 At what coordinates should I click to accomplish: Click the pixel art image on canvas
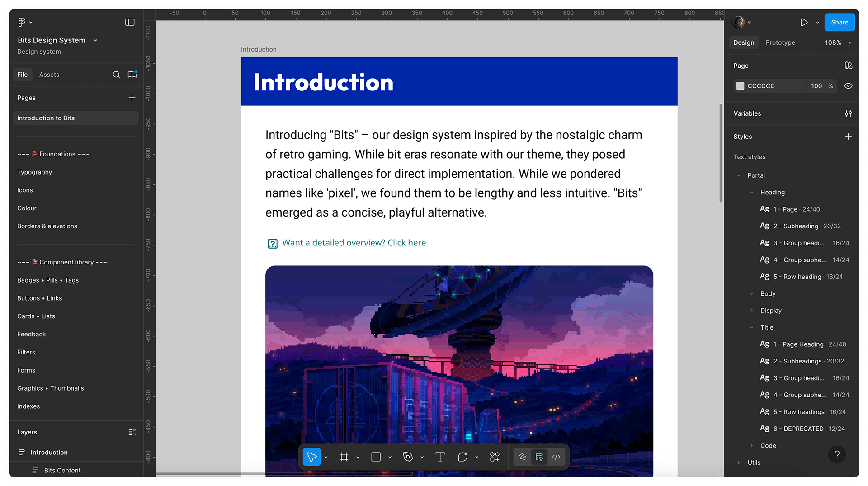[x=459, y=371]
